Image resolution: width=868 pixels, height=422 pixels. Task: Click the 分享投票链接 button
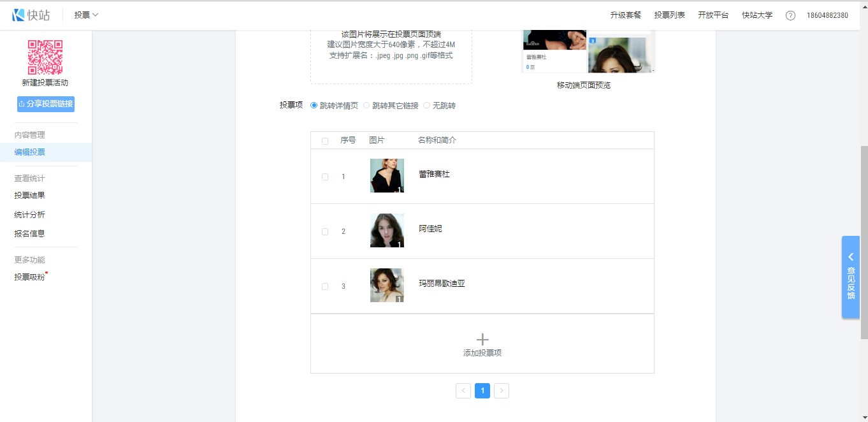click(46, 104)
